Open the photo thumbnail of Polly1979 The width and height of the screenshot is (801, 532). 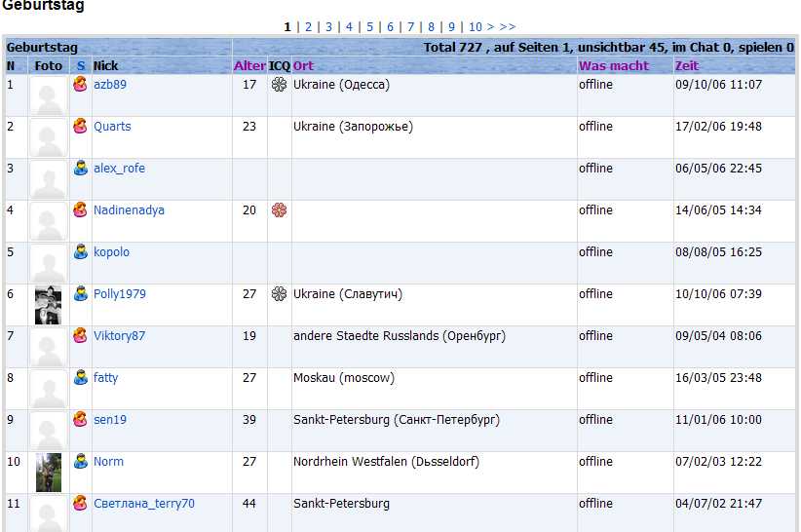pos(49,305)
